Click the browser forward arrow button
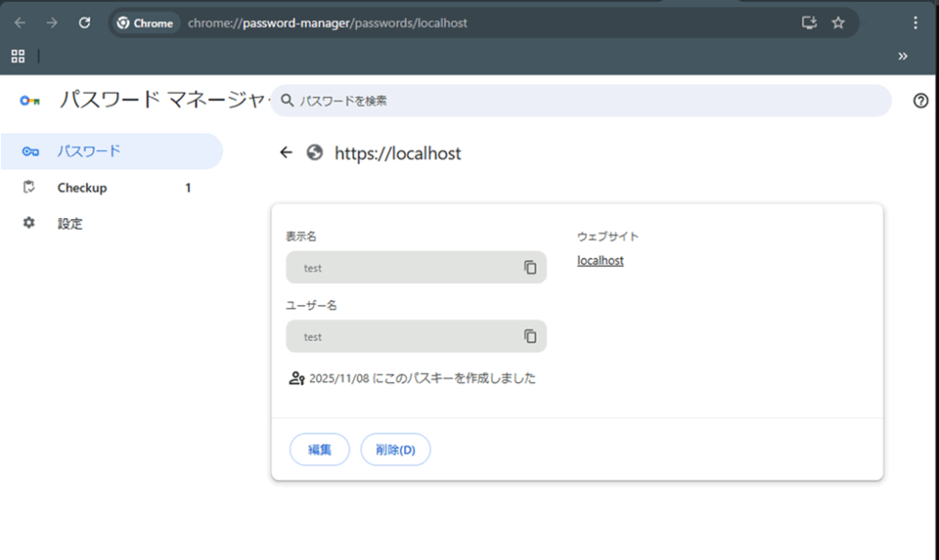 52,23
